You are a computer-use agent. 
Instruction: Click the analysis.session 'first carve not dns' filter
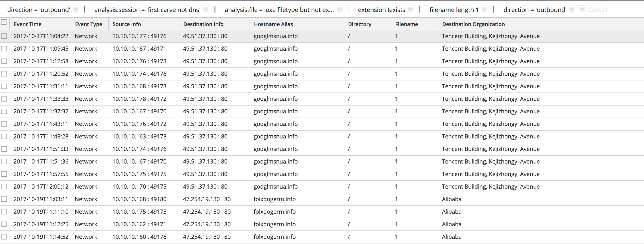(147, 10)
